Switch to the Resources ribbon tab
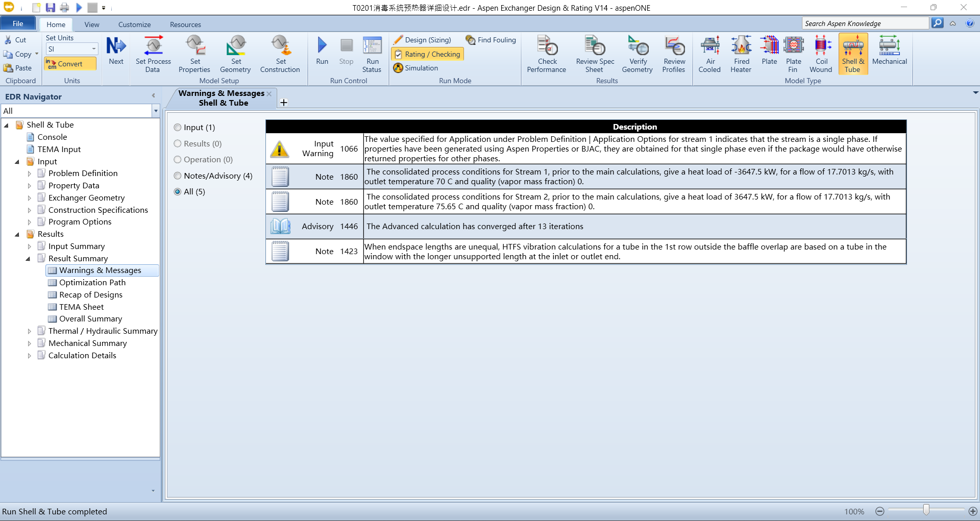This screenshot has width=980, height=521. pos(185,24)
